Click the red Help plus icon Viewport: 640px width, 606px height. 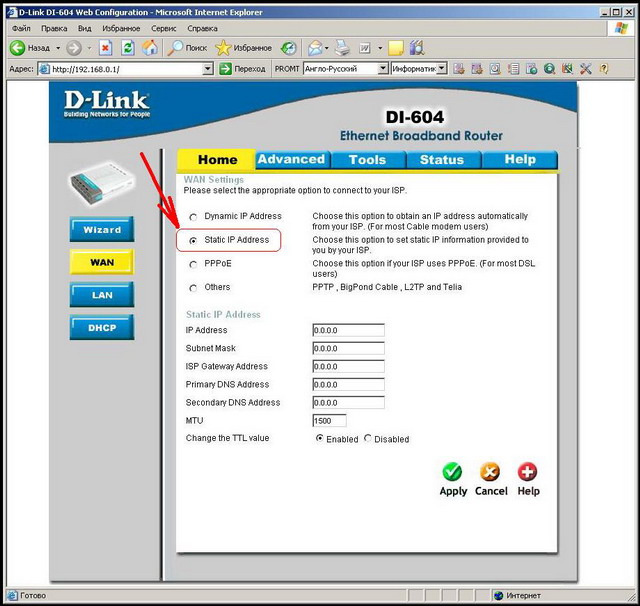(528, 472)
